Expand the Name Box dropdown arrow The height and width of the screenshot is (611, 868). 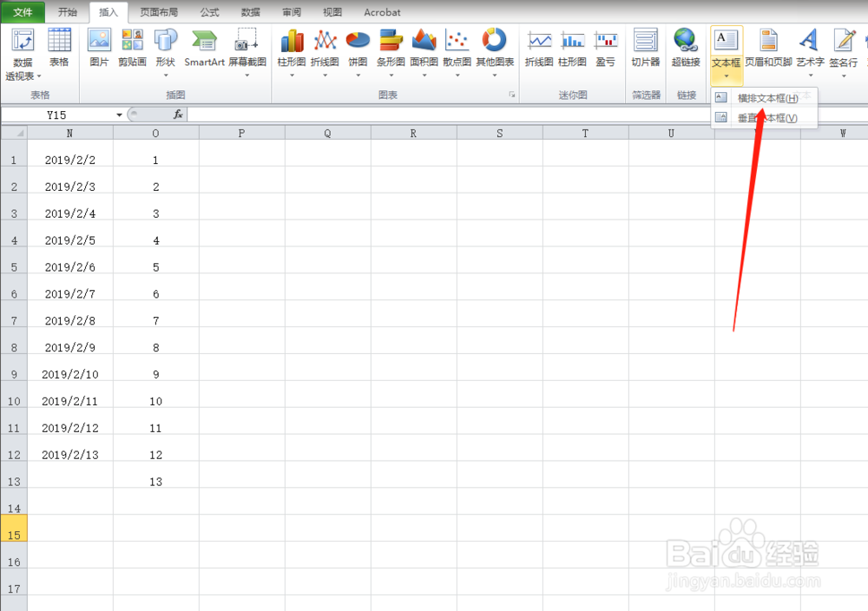[x=119, y=115]
